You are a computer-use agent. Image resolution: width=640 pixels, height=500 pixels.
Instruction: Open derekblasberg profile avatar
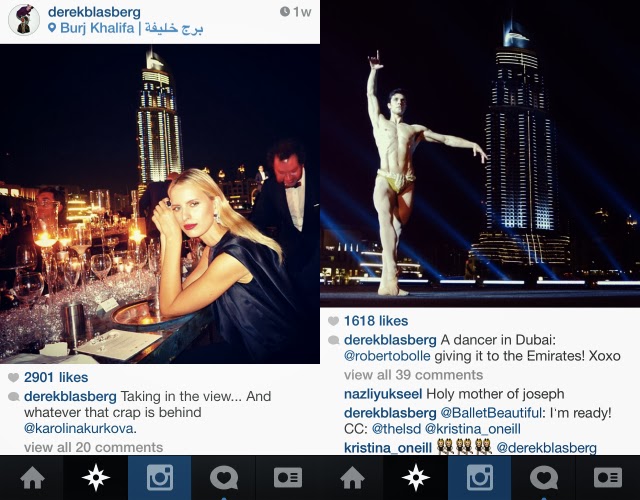click(x=24, y=20)
